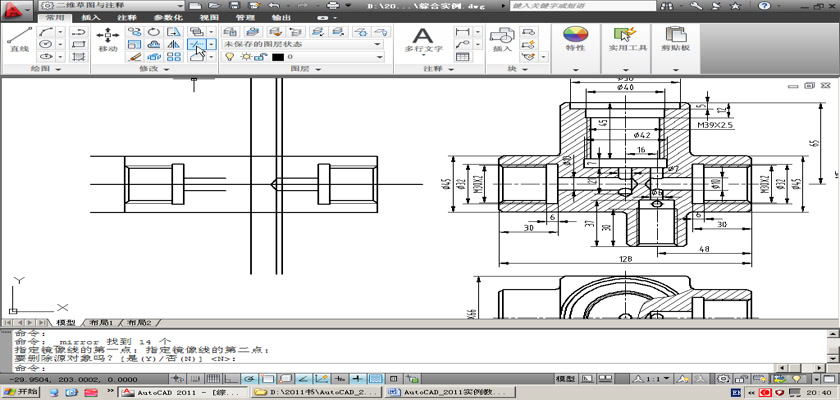
Task: Click the table tool in 注释 panel
Action: tap(463, 56)
